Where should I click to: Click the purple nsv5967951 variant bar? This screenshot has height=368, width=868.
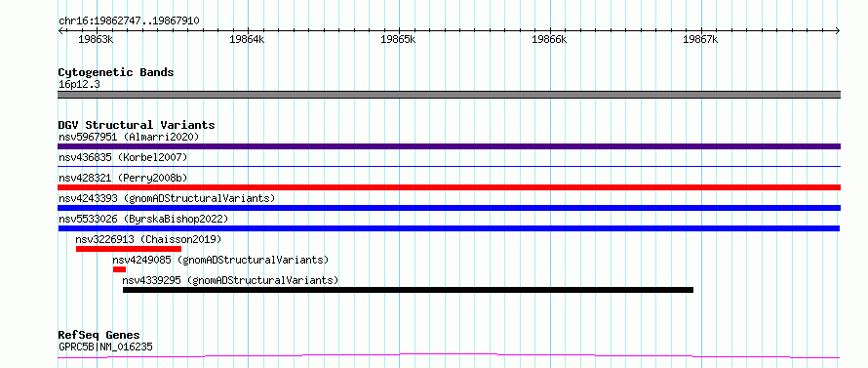coord(449,146)
